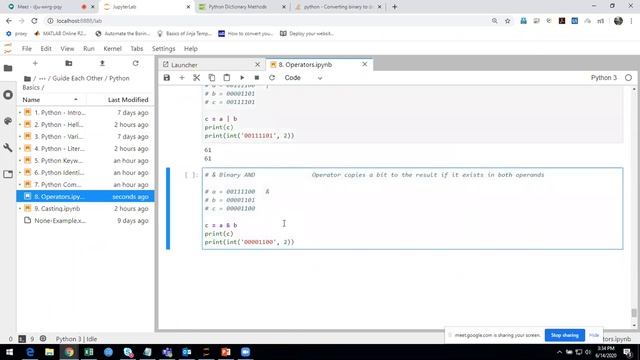Open the Help menu
The image size is (640, 360).
(191, 49)
